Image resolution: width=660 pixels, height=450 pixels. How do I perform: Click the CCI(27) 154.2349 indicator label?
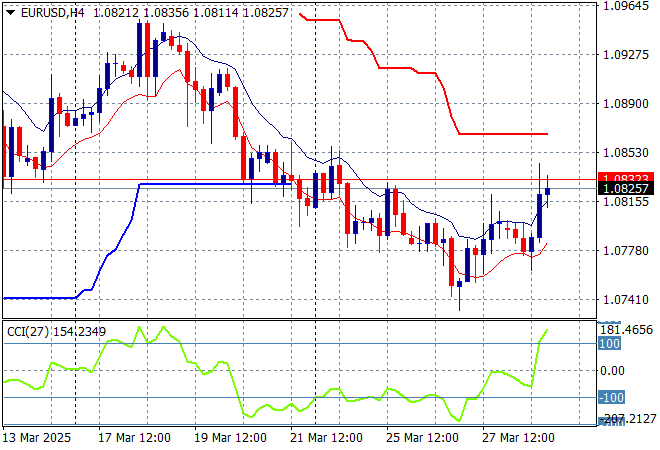click(56, 332)
